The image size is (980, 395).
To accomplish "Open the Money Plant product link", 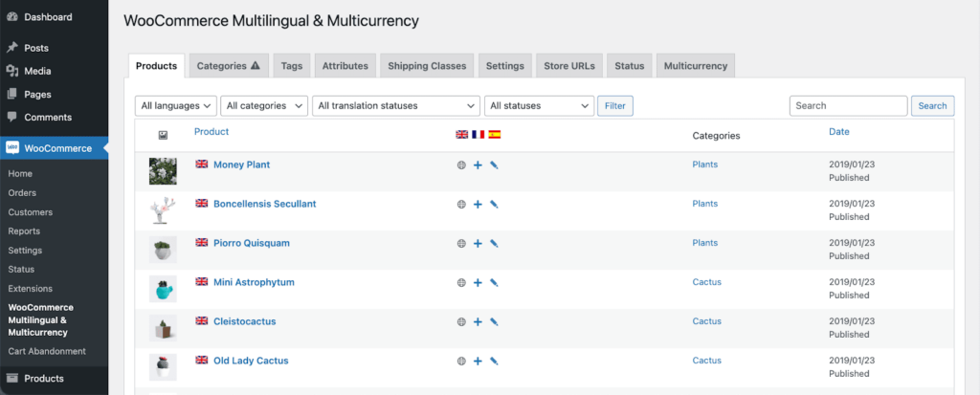I will point(242,165).
